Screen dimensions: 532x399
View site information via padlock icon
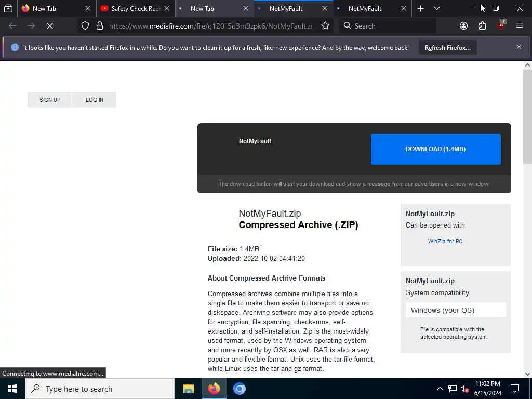pyautogui.click(x=100, y=26)
